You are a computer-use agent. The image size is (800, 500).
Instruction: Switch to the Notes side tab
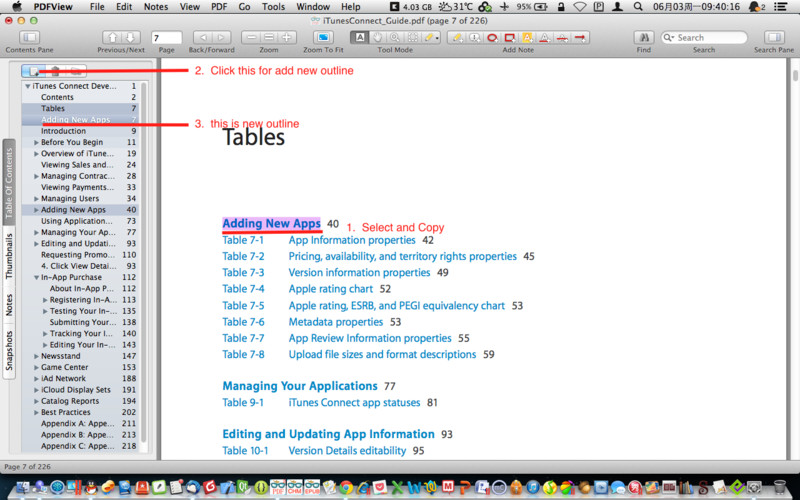9,305
